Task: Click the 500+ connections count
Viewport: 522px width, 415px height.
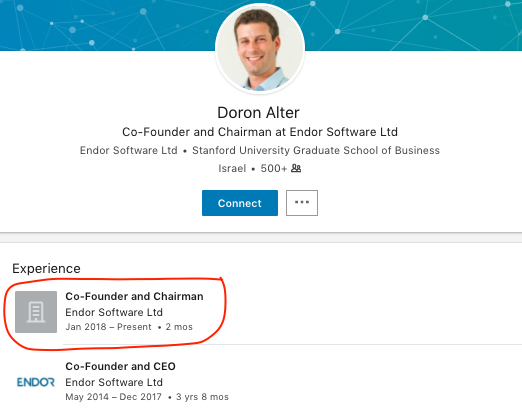Action: (274, 168)
